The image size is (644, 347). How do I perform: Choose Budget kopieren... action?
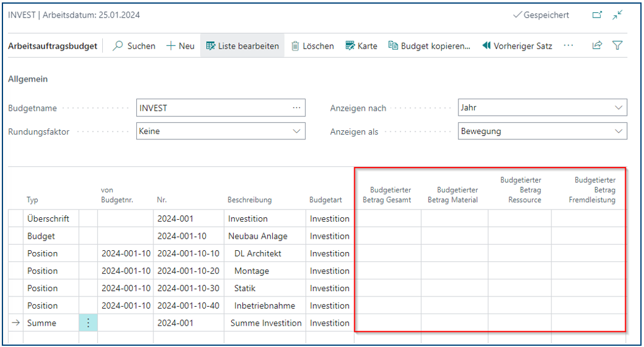click(429, 46)
